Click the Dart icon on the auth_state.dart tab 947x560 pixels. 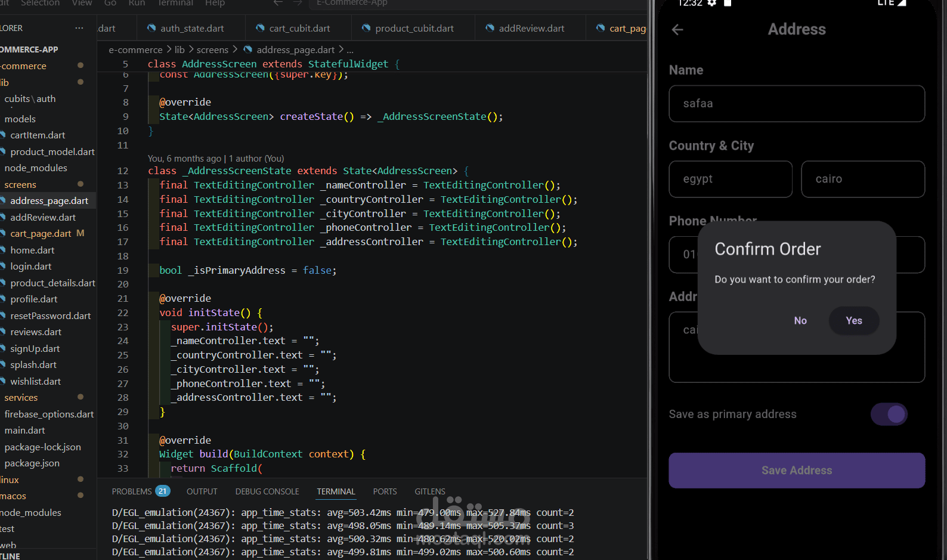coord(151,28)
